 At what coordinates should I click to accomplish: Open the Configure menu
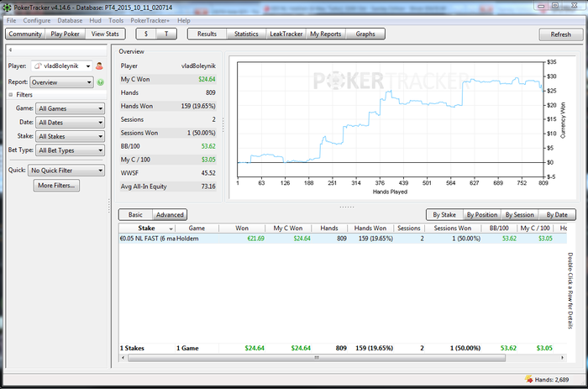point(37,21)
